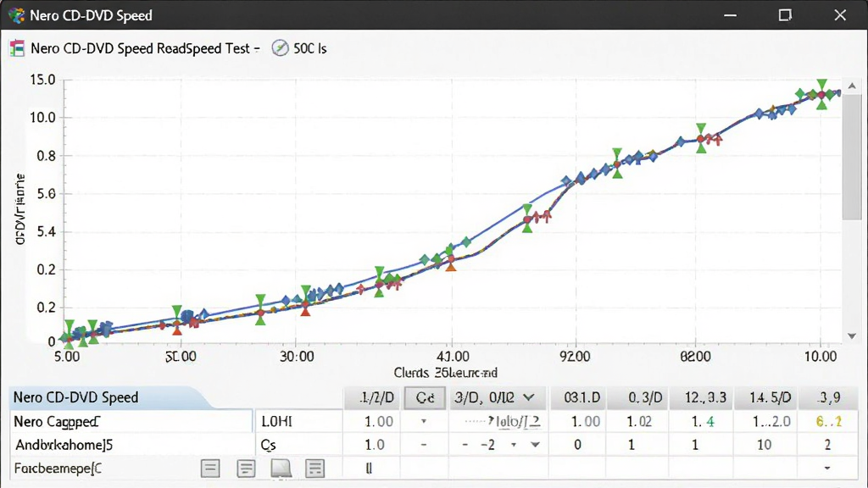The height and width of the screenshot is (488, 868).
Task: Click the "1.0" cell in Andbrkahome]5 row
Action: (x=374, y=445)
